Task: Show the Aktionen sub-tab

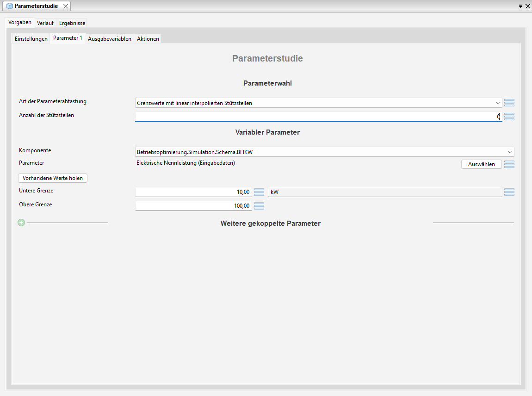Action: (148, 39)
